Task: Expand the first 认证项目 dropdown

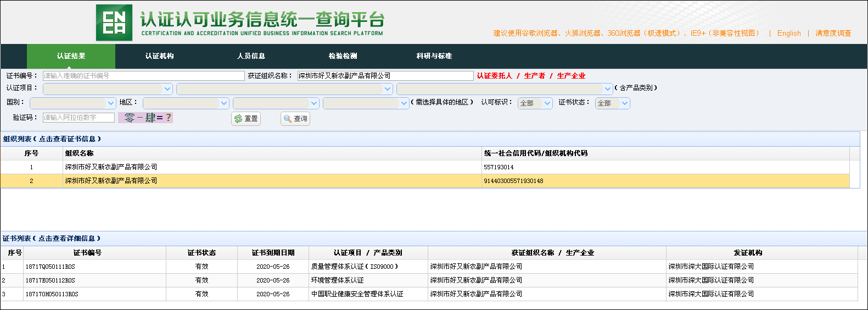Action: pos(108,88)
